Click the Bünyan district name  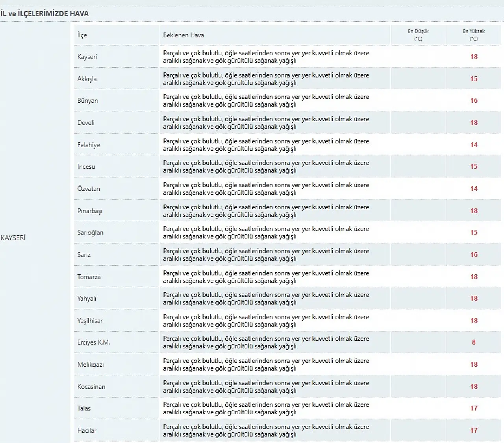coord(87,100)
